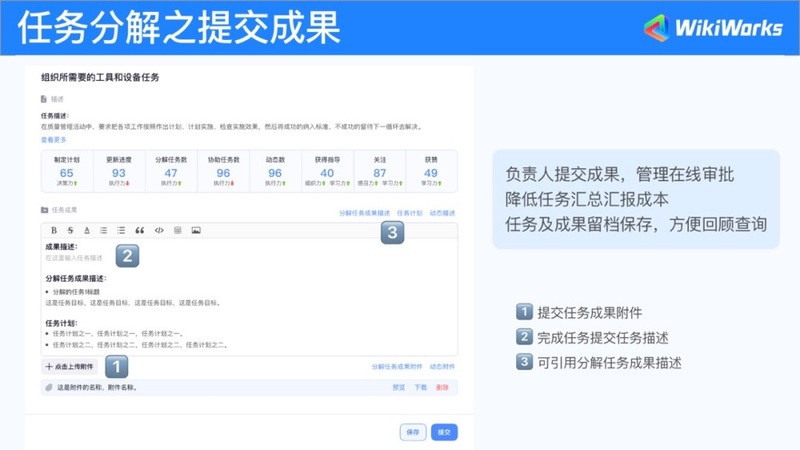This screenshot has width=800, height=450.
Task: Insert a bulleted list
Action: pyautogui.click(x=121, y=230)
